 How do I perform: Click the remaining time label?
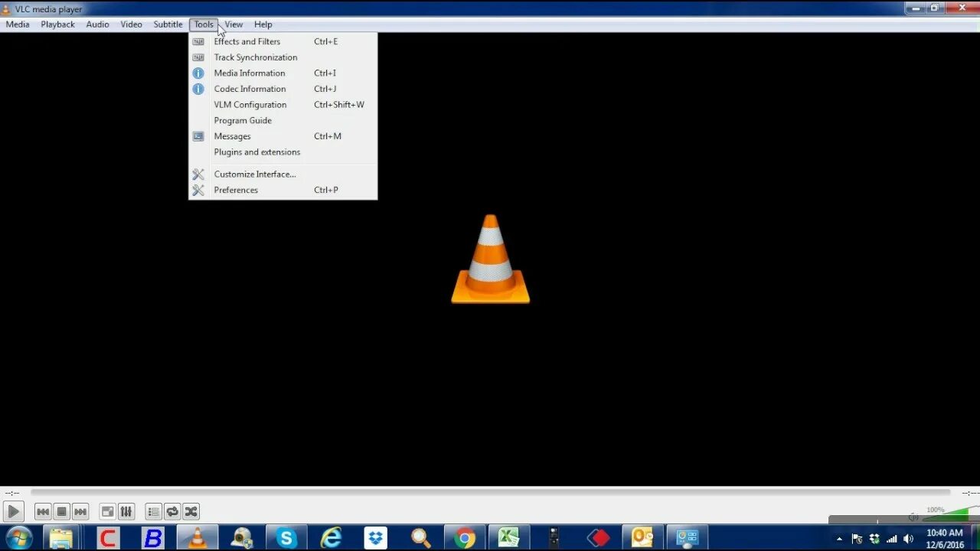[970, 493]
